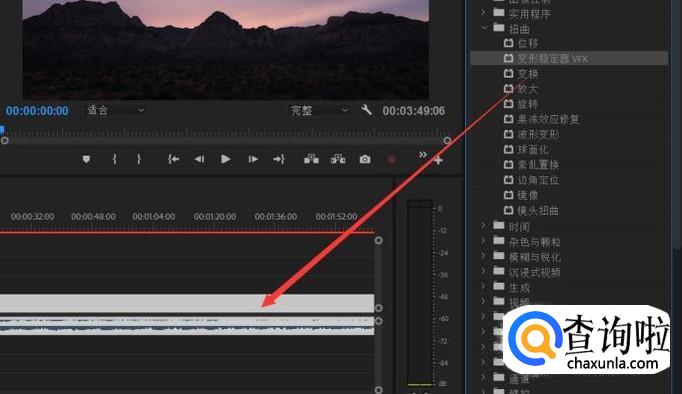
Task: Click the Lift button icon
Action: click(311, 159)
